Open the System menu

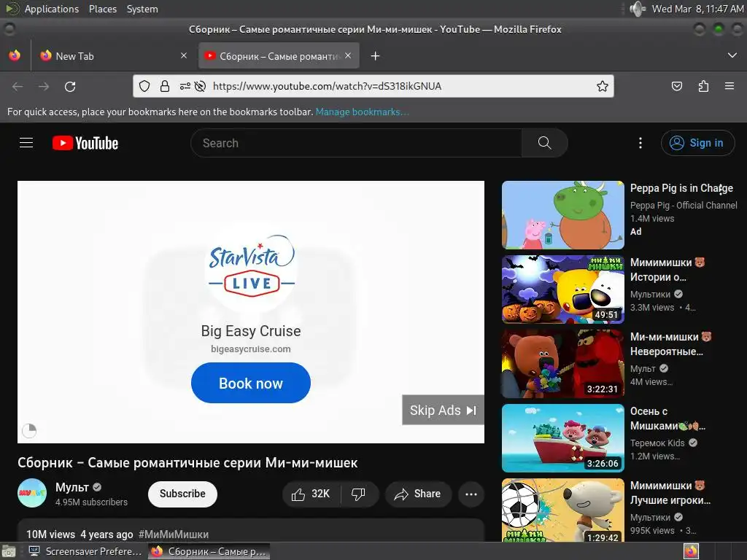coord(142,9)
